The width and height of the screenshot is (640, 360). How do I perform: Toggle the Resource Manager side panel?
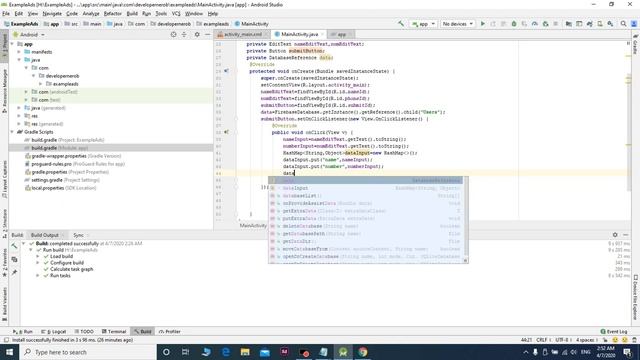(4, 91)
